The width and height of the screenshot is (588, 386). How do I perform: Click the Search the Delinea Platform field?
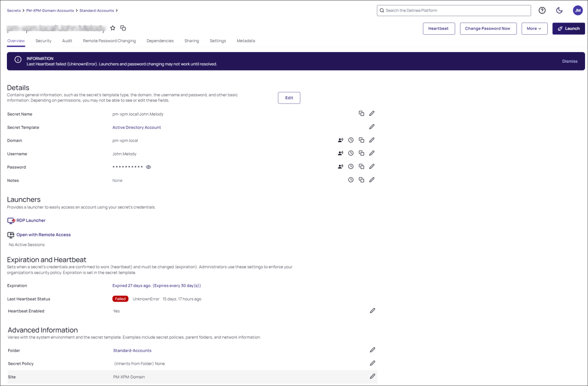pos(454,10)
